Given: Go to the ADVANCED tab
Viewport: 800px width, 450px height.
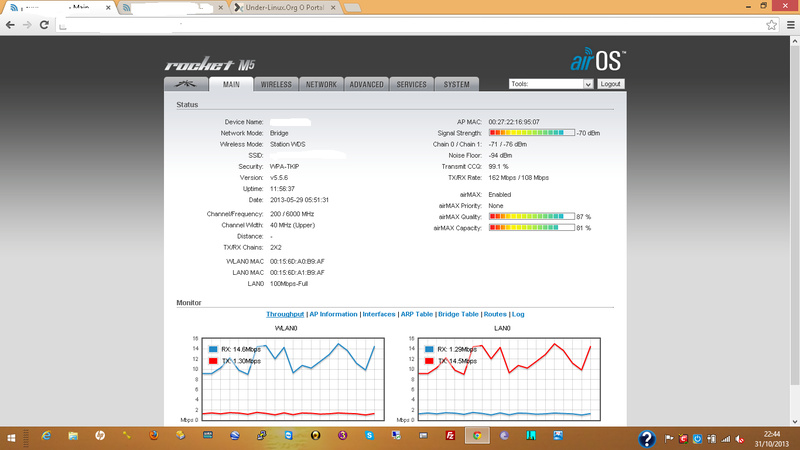Looking at the screenshot, I should (x=366, y=85).
